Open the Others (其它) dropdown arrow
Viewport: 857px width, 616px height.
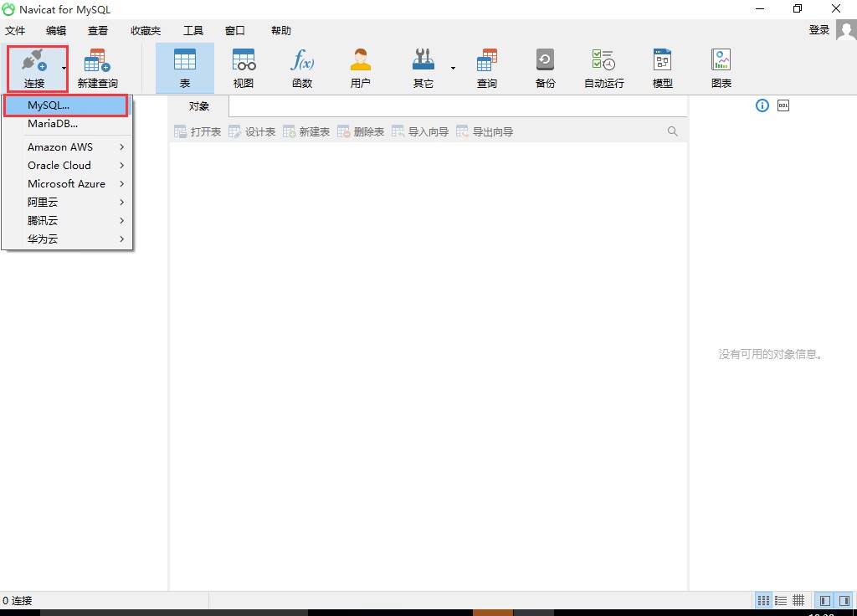coord(453,68)
